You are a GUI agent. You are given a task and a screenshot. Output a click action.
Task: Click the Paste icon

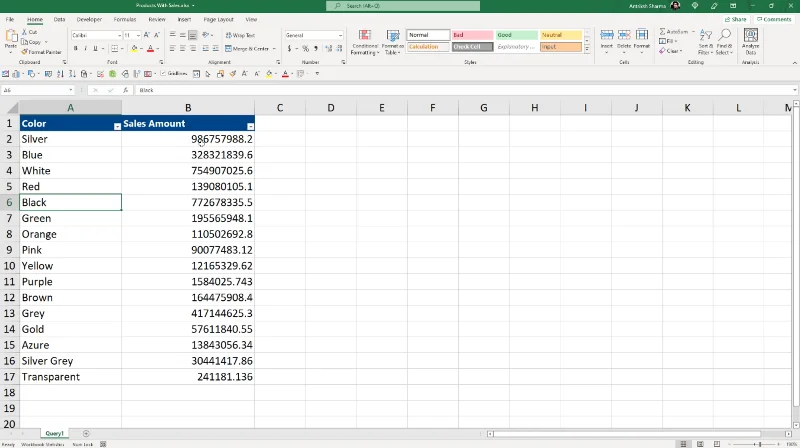click(11, 37)
